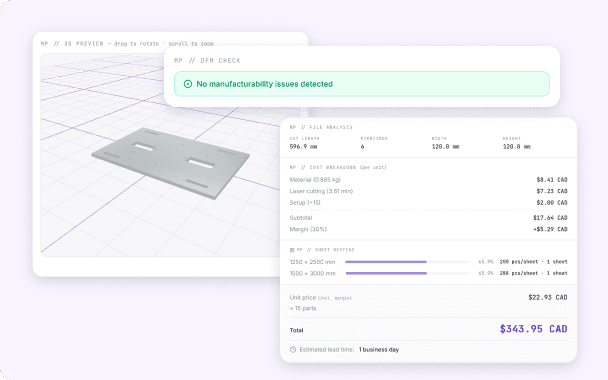Viewport: 608px width, 380px height.
Task: Select the gray plate model in 3D preview
Action: 171,163
